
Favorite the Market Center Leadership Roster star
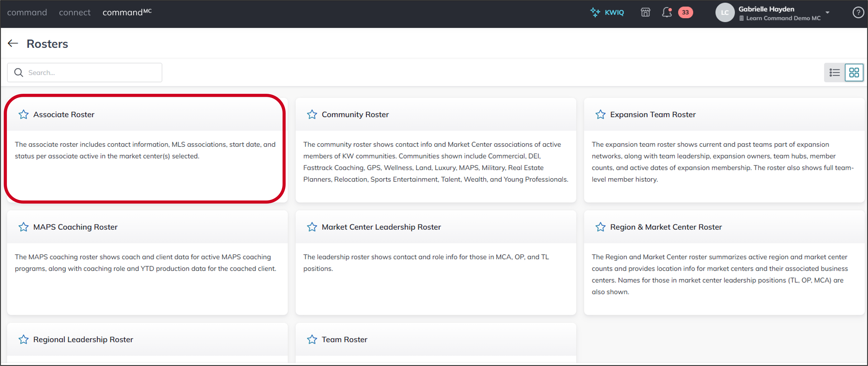pos(312,227)
